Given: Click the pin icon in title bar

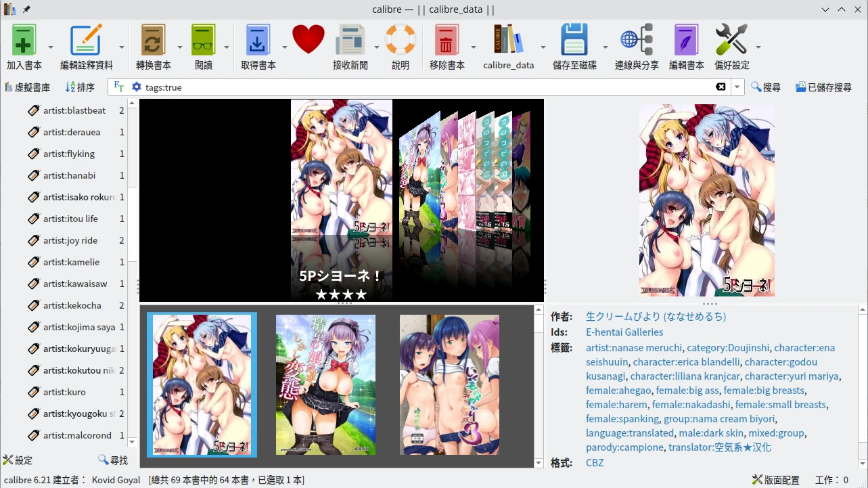Looking at the screenshot, I should click(x=26, y=9).
